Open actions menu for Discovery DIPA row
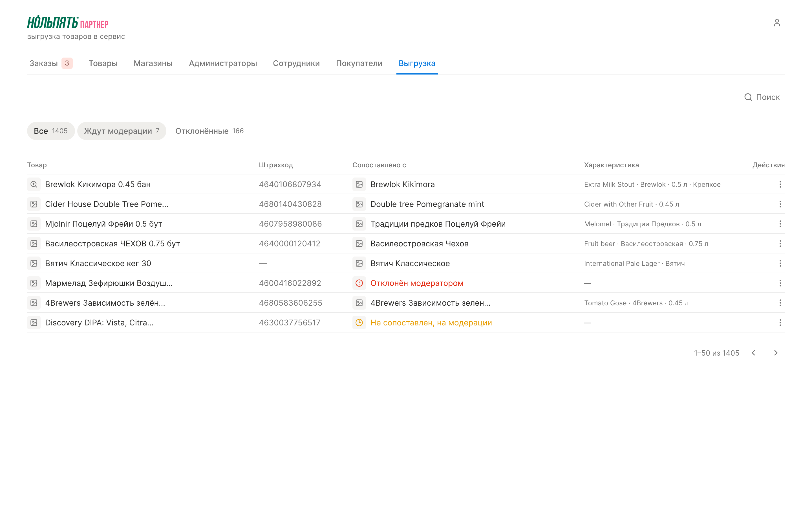 click(x=780, y=323)
